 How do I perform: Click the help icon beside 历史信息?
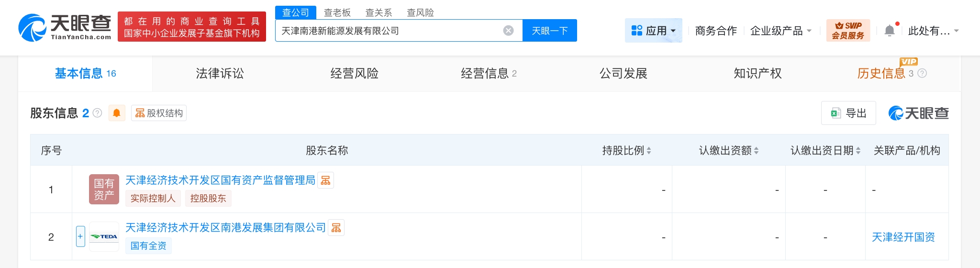tap(922, 73)
